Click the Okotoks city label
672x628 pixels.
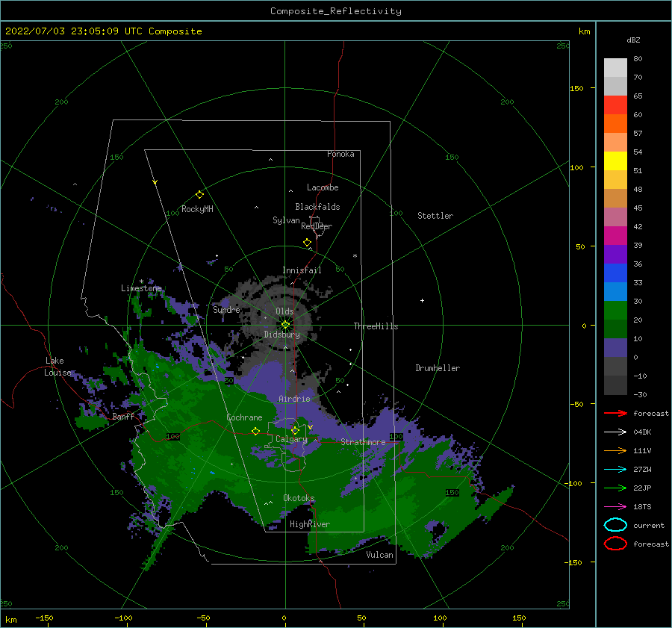pos(299,498)
